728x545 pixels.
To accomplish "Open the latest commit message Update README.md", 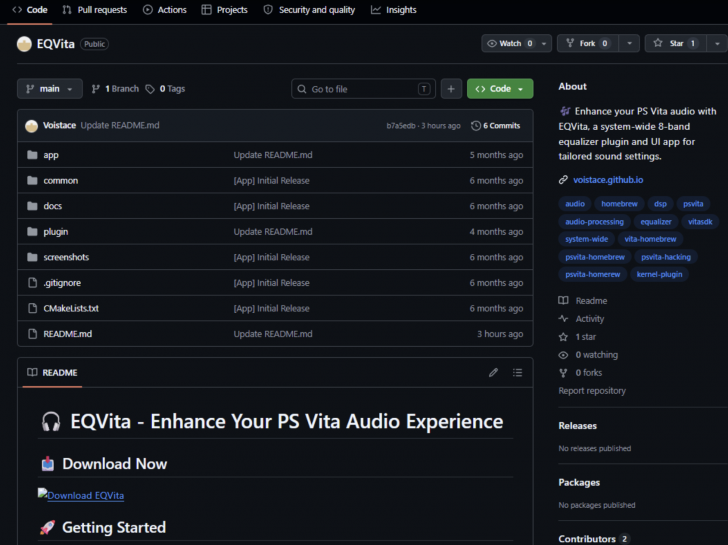I will 120,125.
